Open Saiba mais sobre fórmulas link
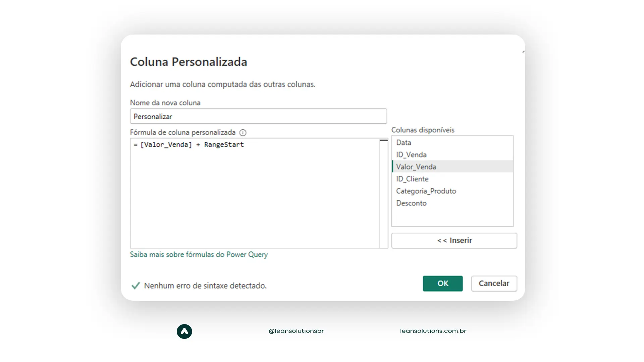644x362 pixels. tap(199, 255)
